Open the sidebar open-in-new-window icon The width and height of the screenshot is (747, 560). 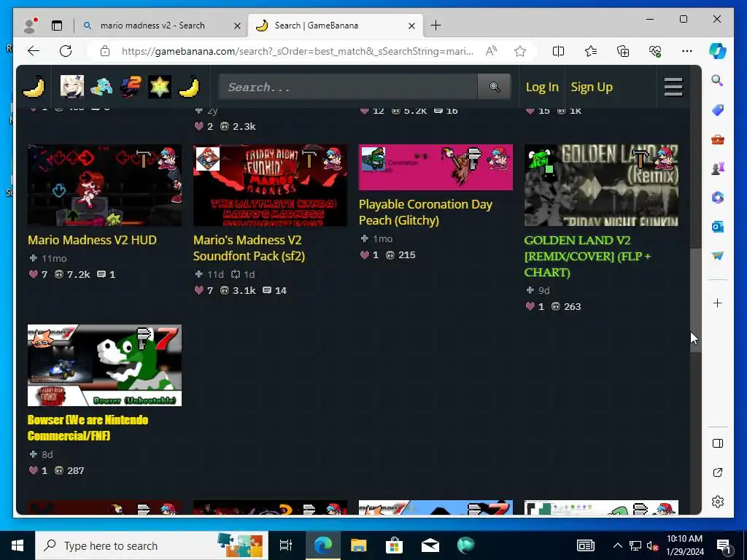coord(718,472)
